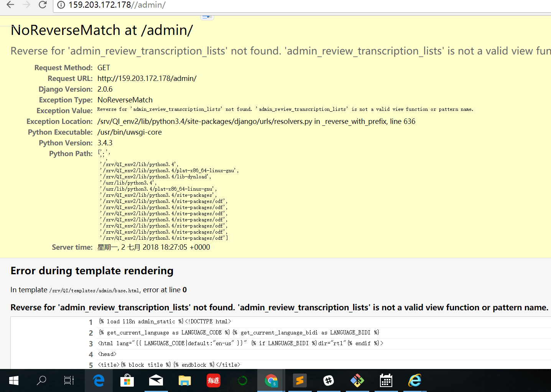Screen dimensions: 551x392
Task: Click template line 1 '{% load i18n admin_static %}'
Action: point(165,321)
